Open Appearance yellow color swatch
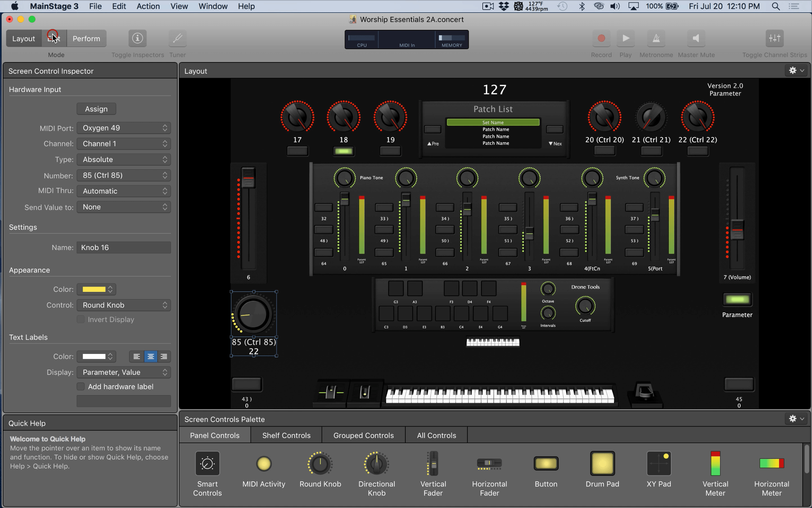 96,289
